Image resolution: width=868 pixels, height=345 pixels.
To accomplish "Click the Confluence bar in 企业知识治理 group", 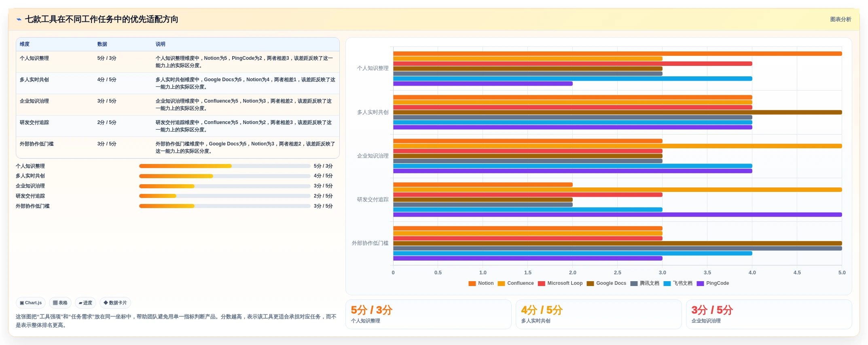I will 618,146.
